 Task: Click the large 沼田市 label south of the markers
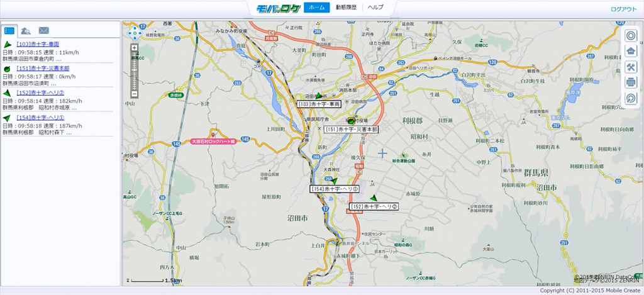click(298, 218)
